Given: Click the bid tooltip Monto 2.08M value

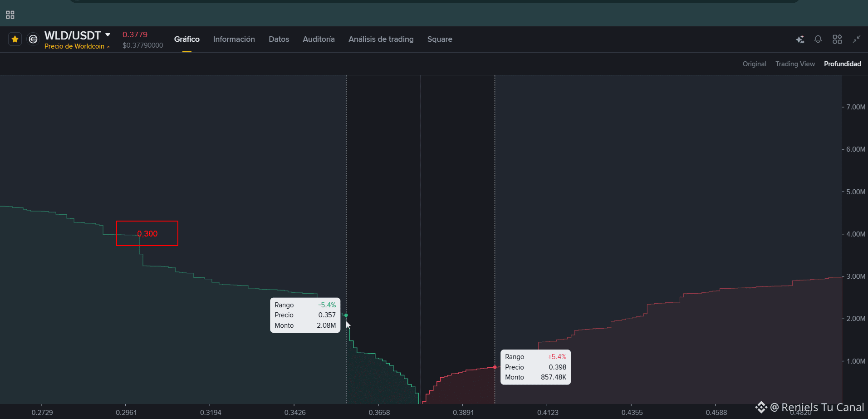Looking at the screenshot, I should pos(326,325).
